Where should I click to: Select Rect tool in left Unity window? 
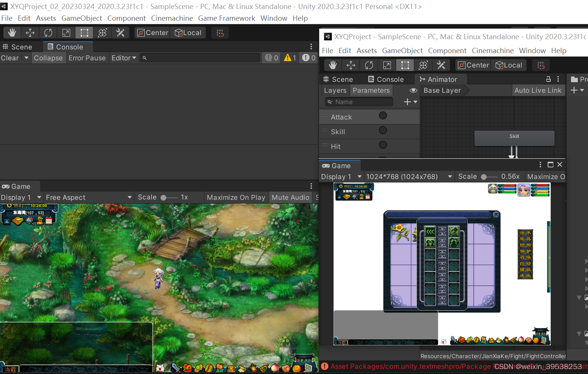click(x=84, y=33)
